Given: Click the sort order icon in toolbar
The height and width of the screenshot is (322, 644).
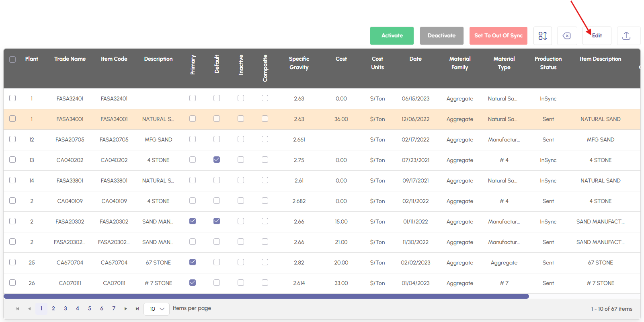Looking at the screenshot, I should point(542,36).
